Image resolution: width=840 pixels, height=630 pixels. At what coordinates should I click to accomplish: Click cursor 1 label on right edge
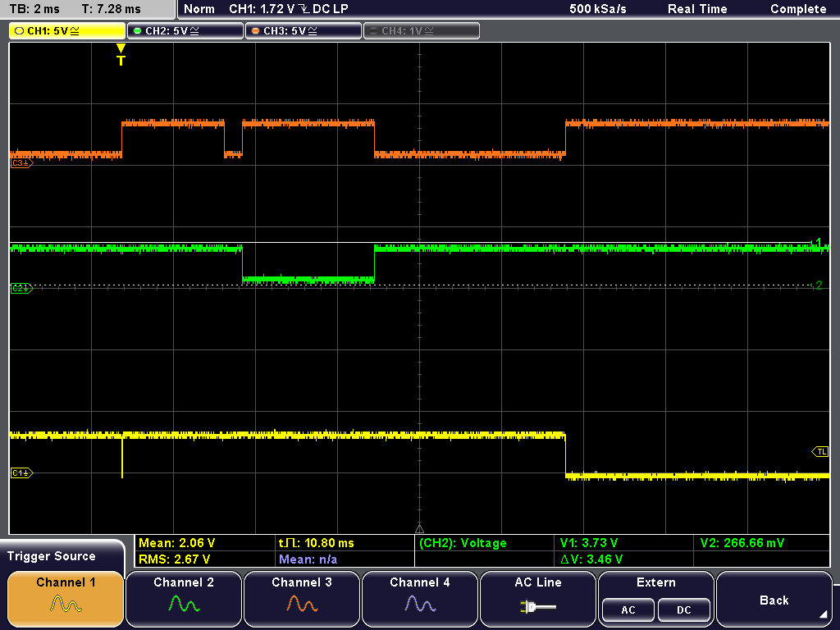[816, 243]
